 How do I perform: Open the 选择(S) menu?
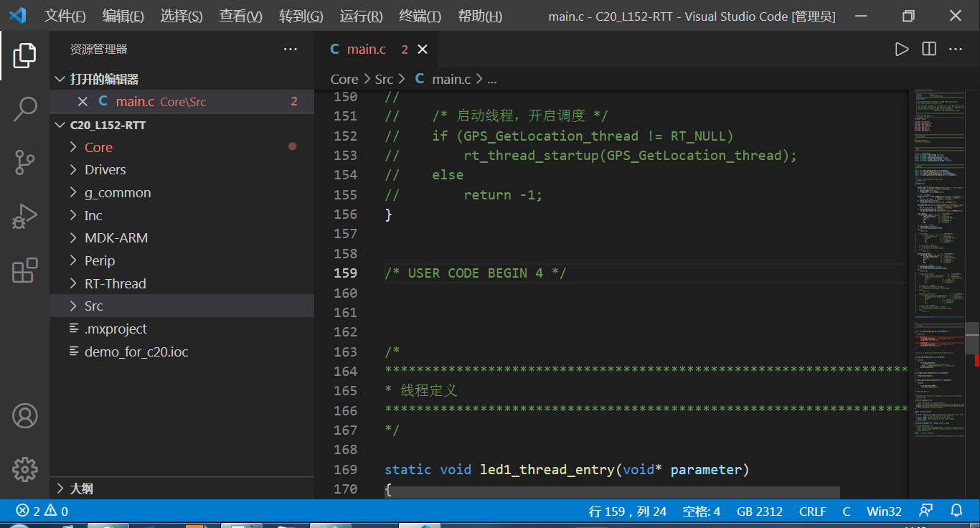[x=181, y=16]
